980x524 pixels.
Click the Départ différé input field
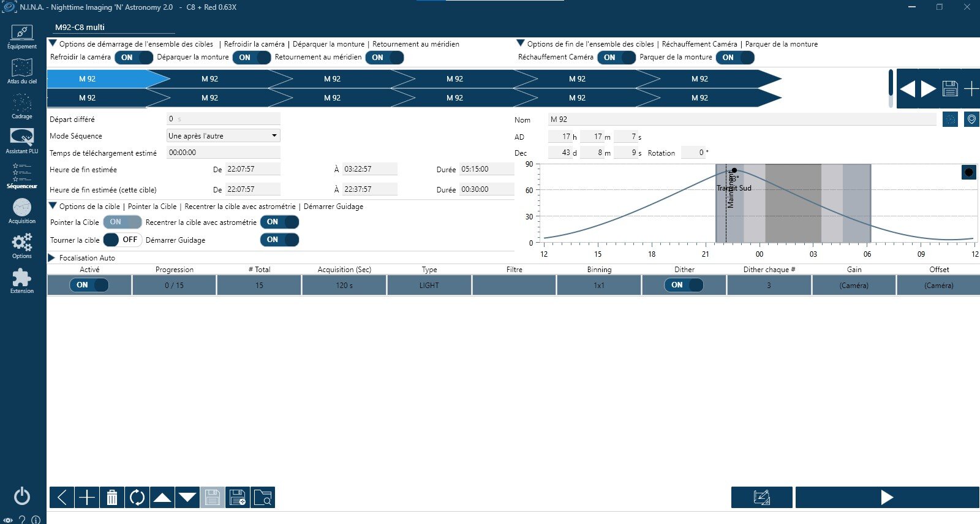tap(224, 119)
